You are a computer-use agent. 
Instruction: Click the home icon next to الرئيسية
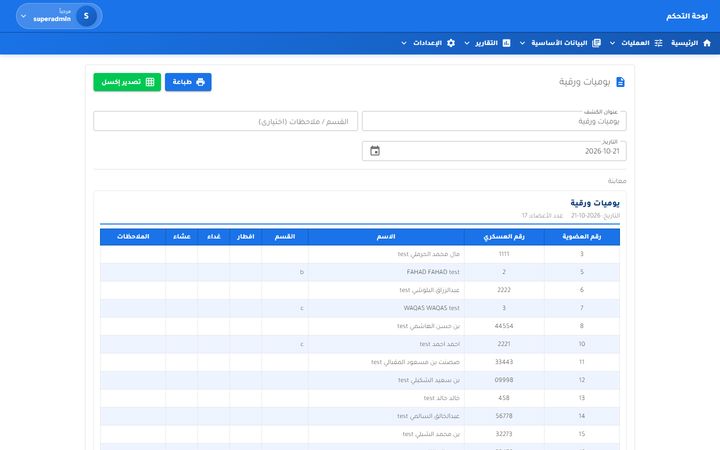pos(707,43)
